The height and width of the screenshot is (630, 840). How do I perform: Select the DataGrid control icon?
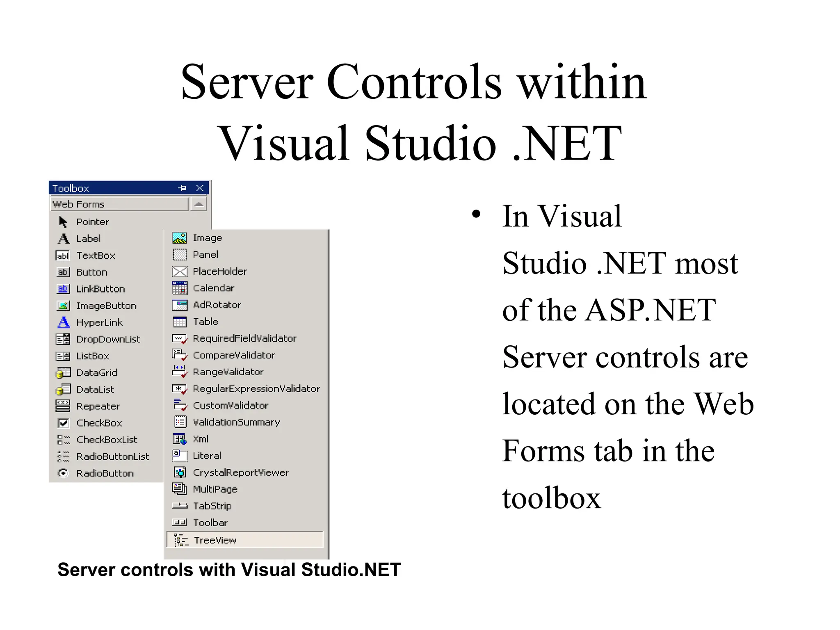click(x=63, y=373)
